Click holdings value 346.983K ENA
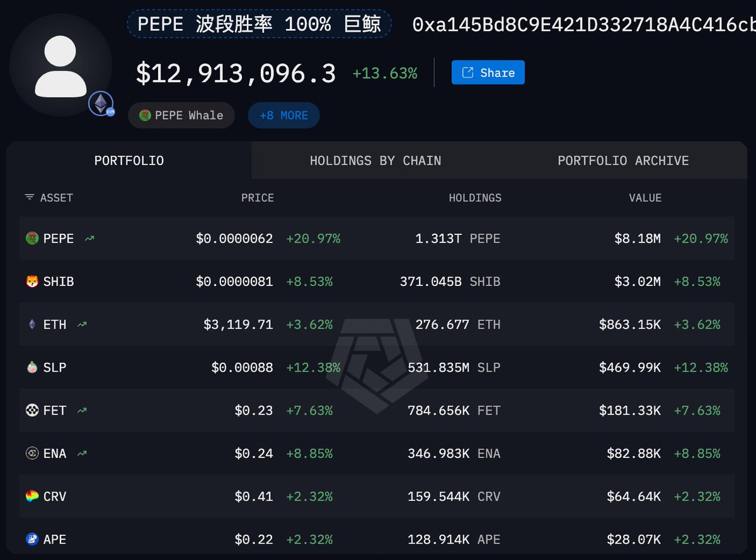Viewport: 756px width, 560px height. pos(454,454)
